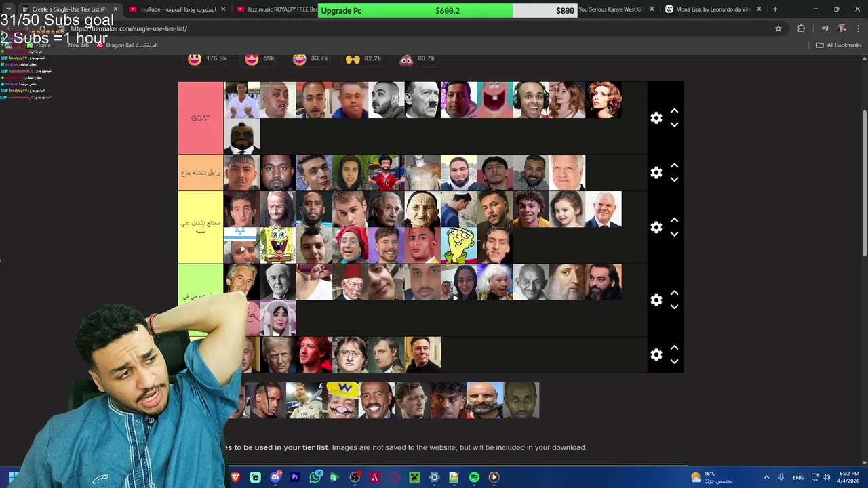Open Discord from the taskbar
Image resolution: width=868 pixels, height=488 pixels.
[x=275, y=477]
